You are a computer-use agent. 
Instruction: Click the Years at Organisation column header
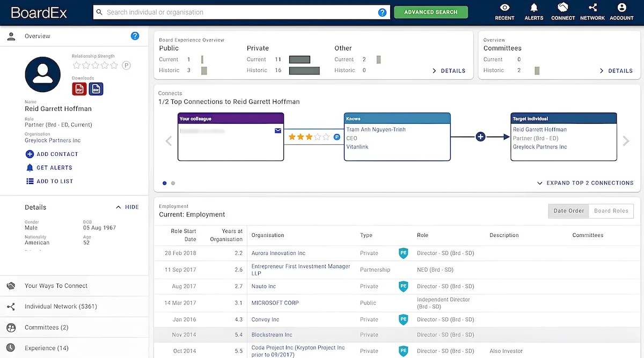(x=225, y=235)
